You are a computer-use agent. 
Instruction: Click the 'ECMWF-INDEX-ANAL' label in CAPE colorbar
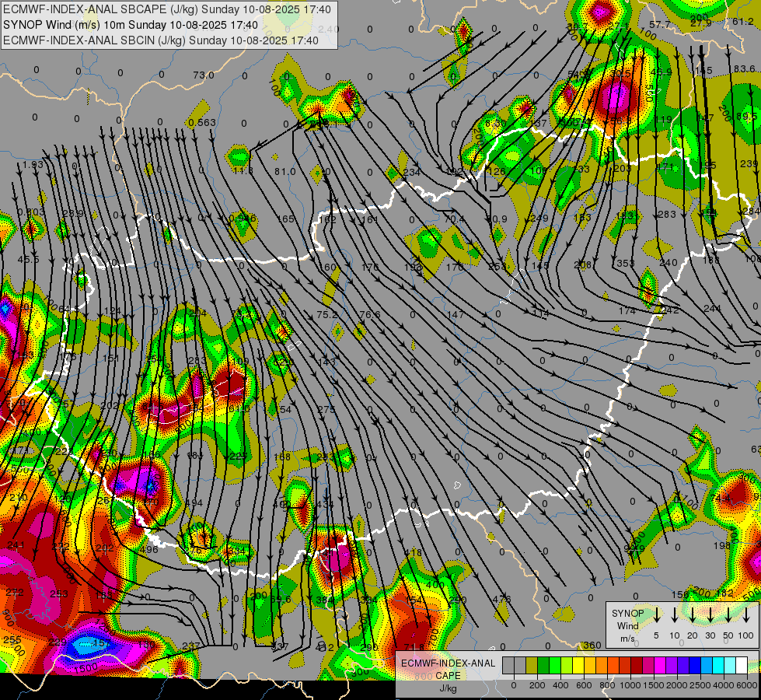click(x=448, y=663)
